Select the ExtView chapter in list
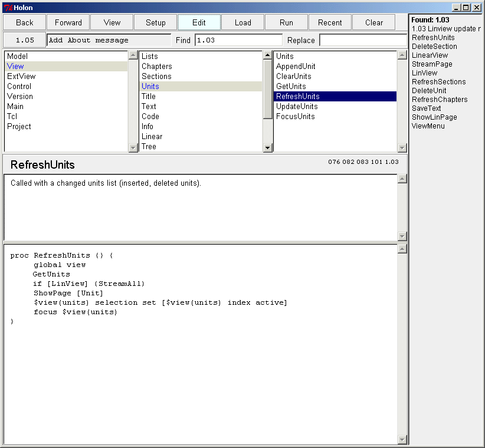 coord(21,76)
